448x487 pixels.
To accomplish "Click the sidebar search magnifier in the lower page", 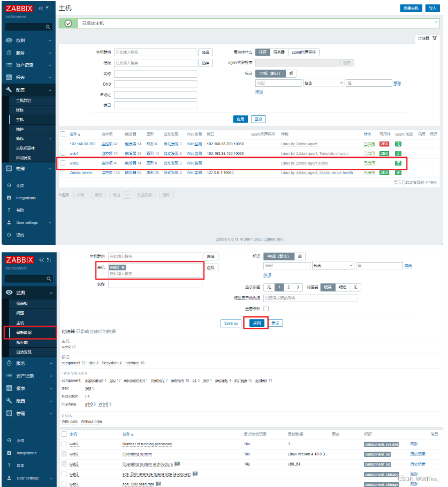I will [x=49, y=279].
